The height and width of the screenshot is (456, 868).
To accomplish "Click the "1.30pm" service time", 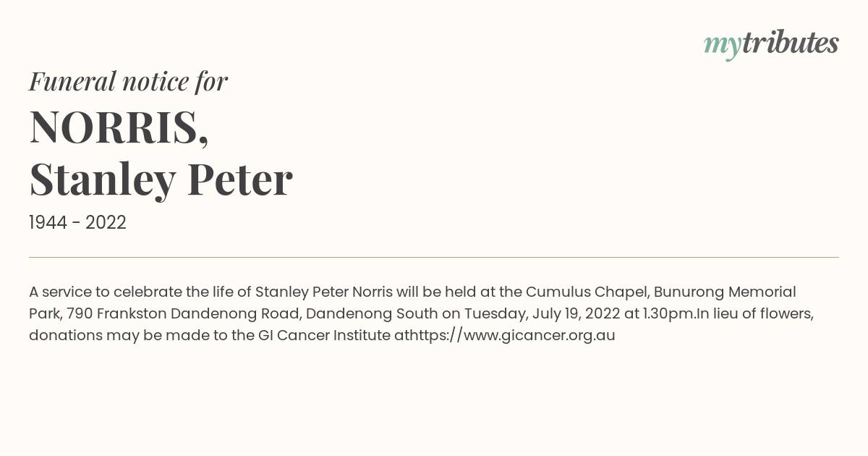I will [x=670, y=313].
